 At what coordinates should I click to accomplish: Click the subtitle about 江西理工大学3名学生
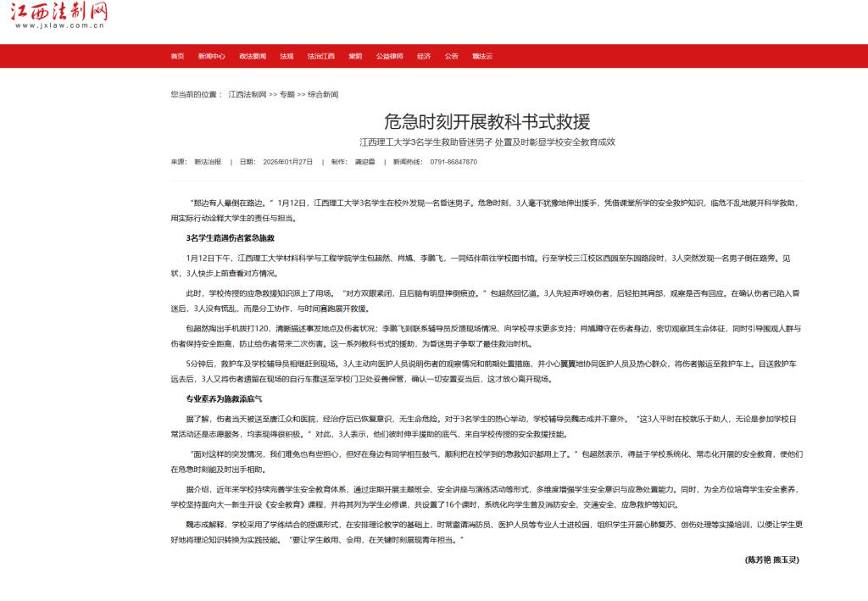(x=487, y=142)
